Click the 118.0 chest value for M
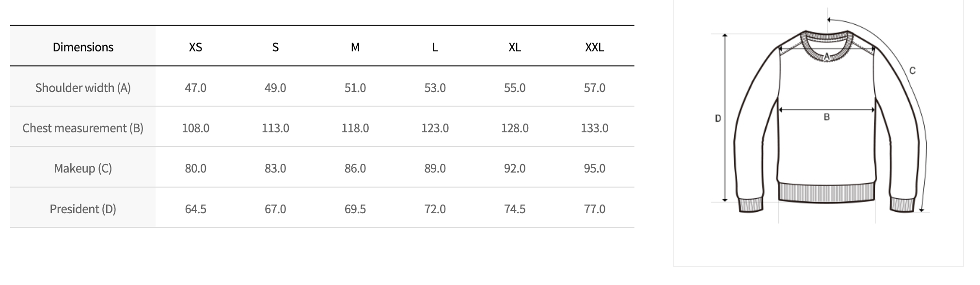 click(x=355, y=128)
